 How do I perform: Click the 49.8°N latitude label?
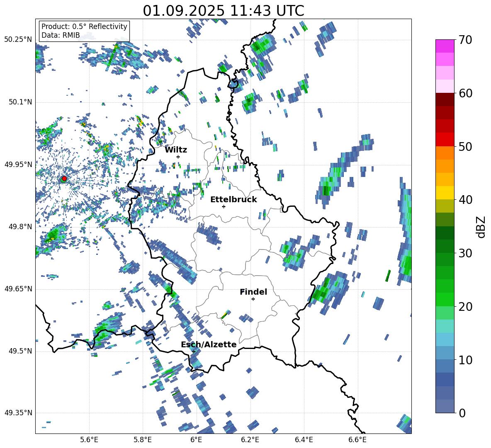pos(20,227)
